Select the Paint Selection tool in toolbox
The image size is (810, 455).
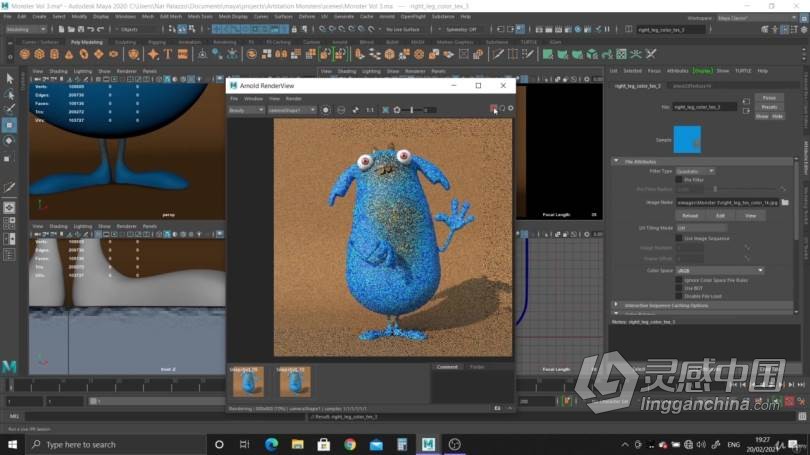pos(9,109)
